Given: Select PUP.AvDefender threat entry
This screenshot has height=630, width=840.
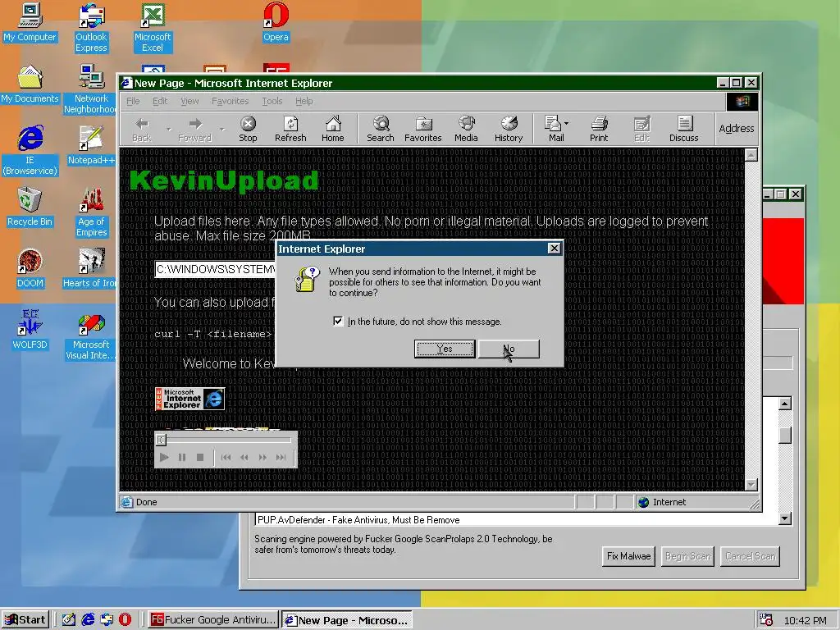Looking at the screenshot, I should (x=358, y=519).
